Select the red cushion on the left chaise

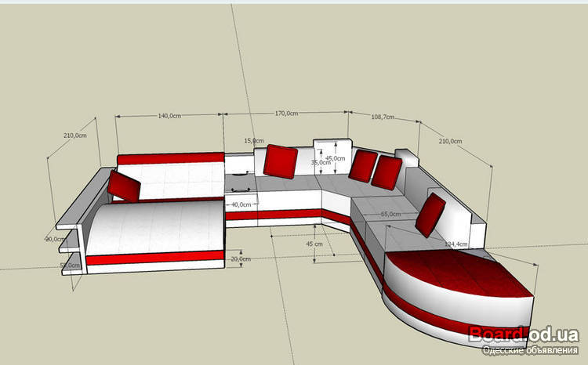coord(124,186)
